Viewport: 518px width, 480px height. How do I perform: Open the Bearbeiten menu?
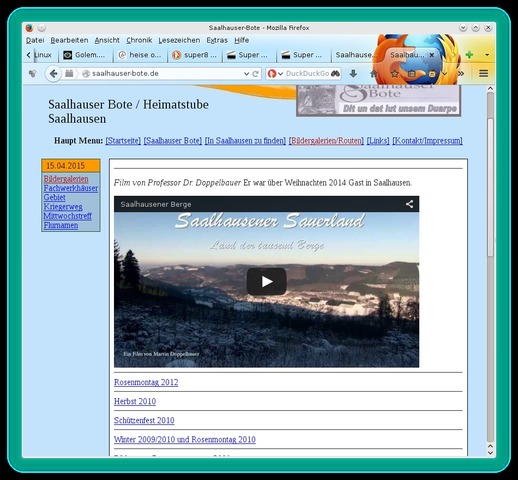pyautogui.click(x=69, y=40)
